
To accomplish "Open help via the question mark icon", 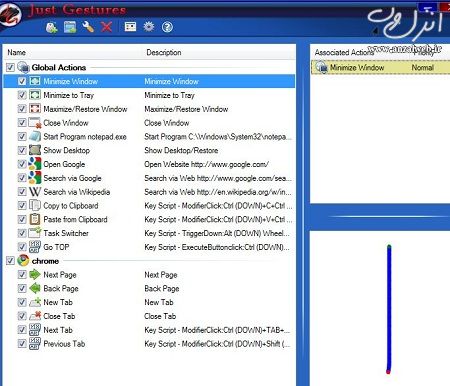I will tap(167, 27).
